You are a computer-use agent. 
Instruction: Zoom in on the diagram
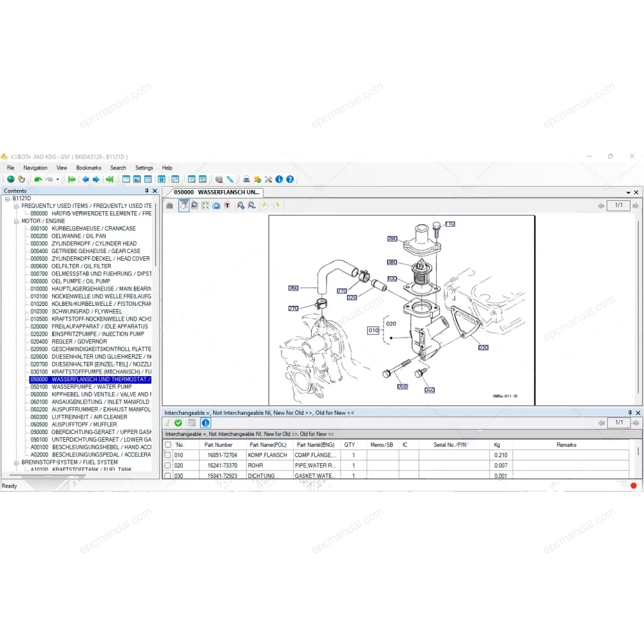tap(241, 205)
